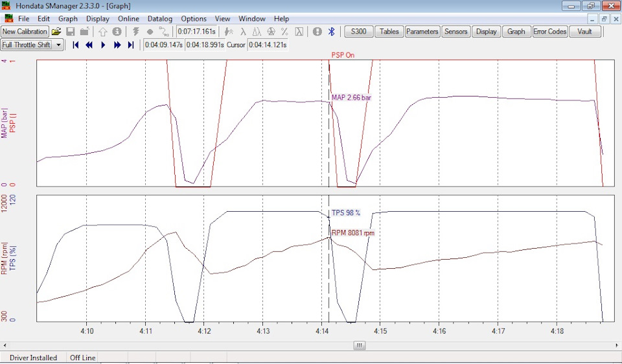Open the Full Throttle Shift dropdown

58,45
